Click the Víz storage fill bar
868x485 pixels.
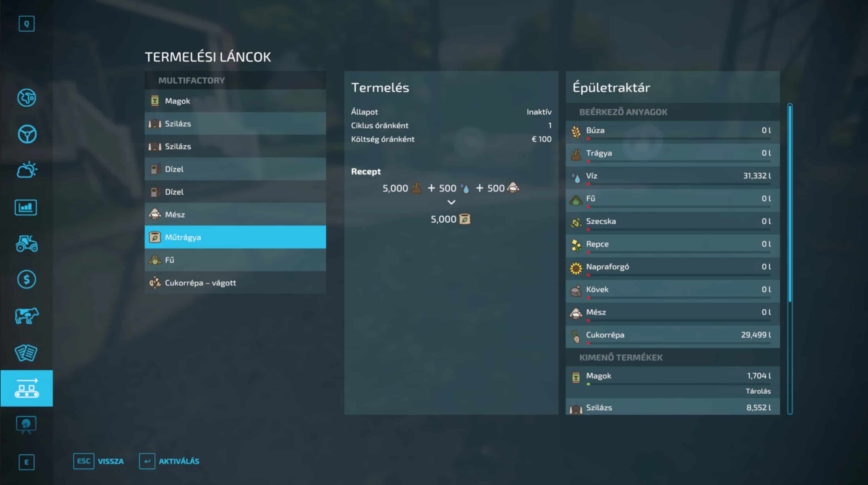click(679, 184)
